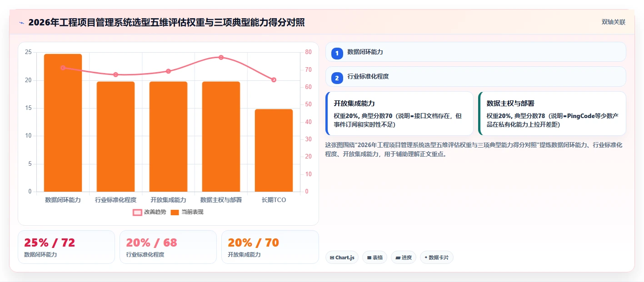Click the 开放集成能力 orange bar
This screenshot has height=282, width=644.
click(x=168, y=137)
